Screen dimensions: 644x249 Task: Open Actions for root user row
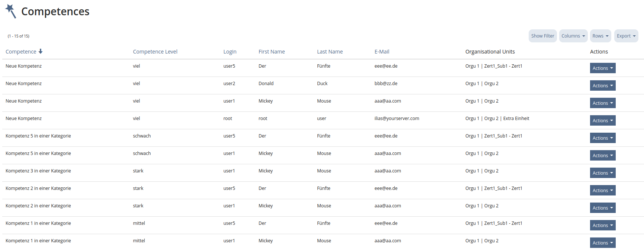coord(602,120)
